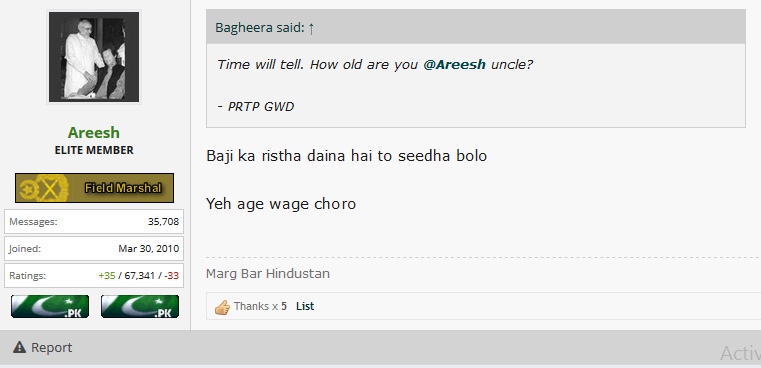Click the Report link

pyautogui.click(x=43, y=347)
